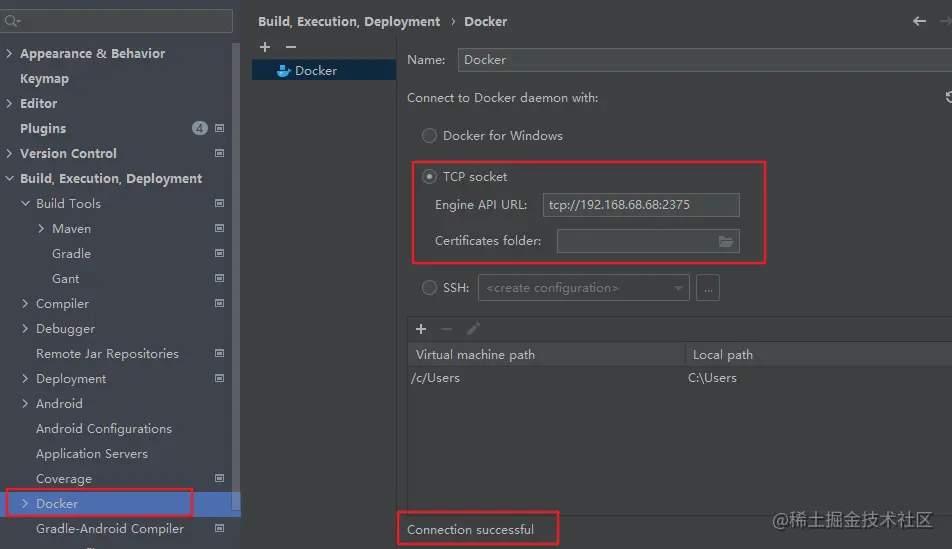
Task: Open Application Servers page
Action: coord(92,453)
